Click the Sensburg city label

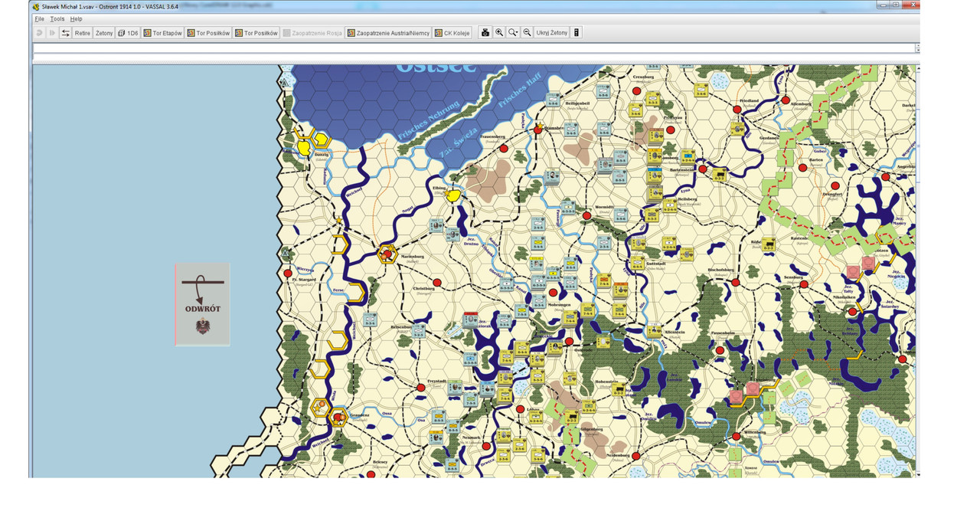(x=793, y=277)
